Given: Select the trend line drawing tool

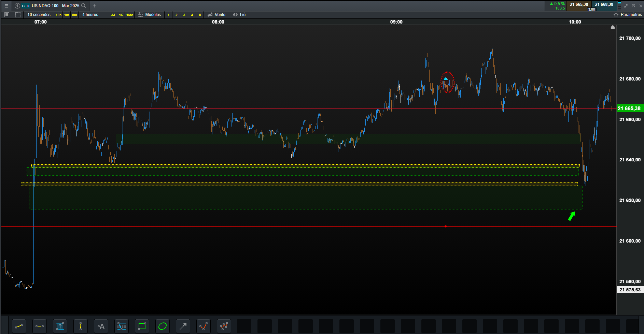Looking at the screenshot, I should coord(19,326).
